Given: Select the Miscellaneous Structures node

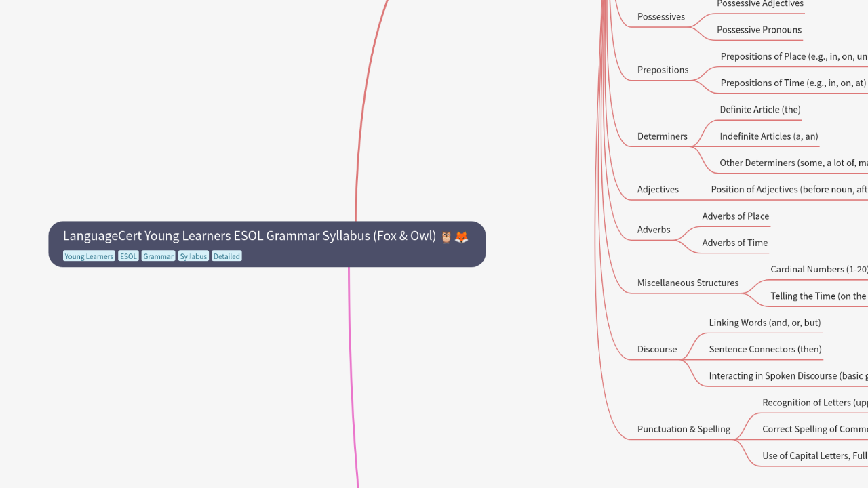Looking at the screenshot, I should click(x=688, y=283).
